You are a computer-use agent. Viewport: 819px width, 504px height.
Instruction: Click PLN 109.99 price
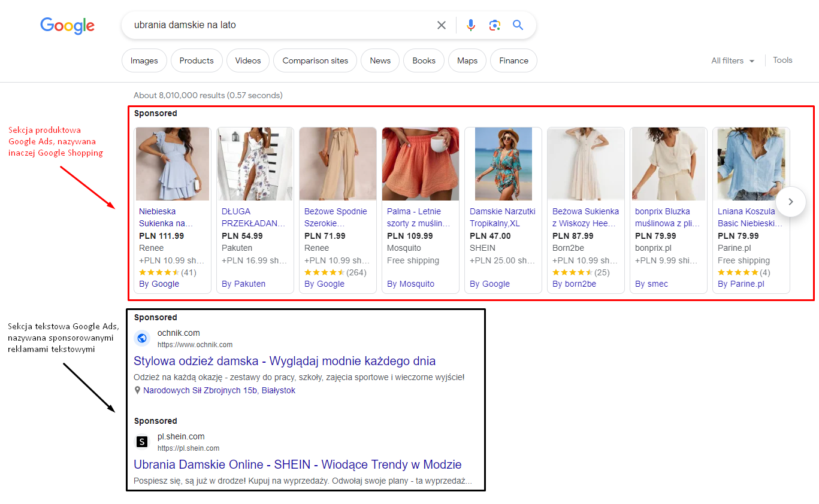(410, 236)
